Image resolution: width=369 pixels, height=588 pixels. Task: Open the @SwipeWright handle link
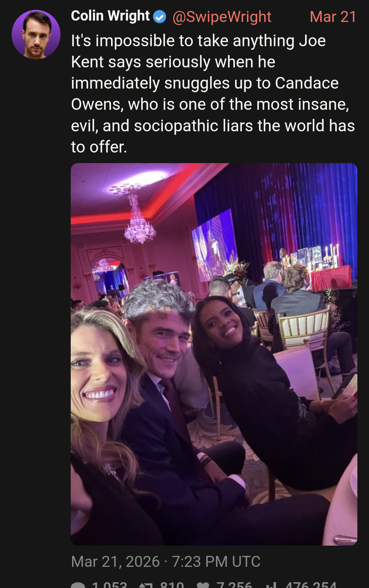point(222,17)
